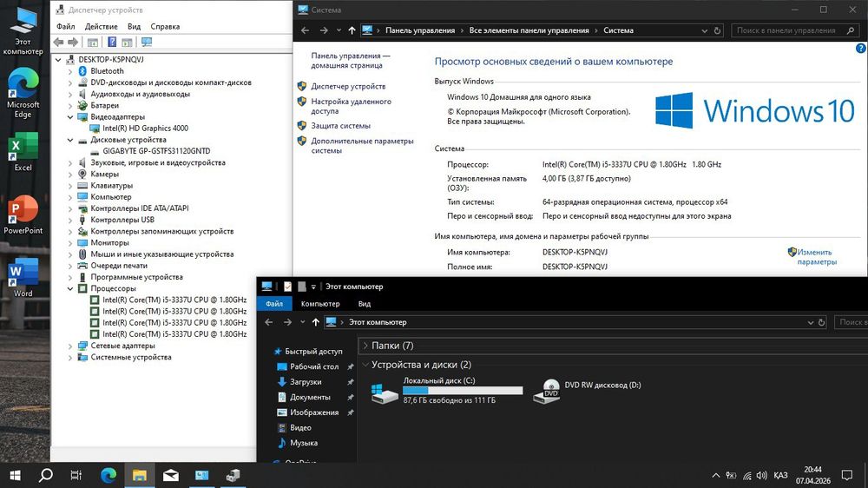Image resolution: width=868 pixels, height=488 pixels.
Task: Open PowerPoint desktop shortcut
Action: pyautogui.click(x=23, y=215)
